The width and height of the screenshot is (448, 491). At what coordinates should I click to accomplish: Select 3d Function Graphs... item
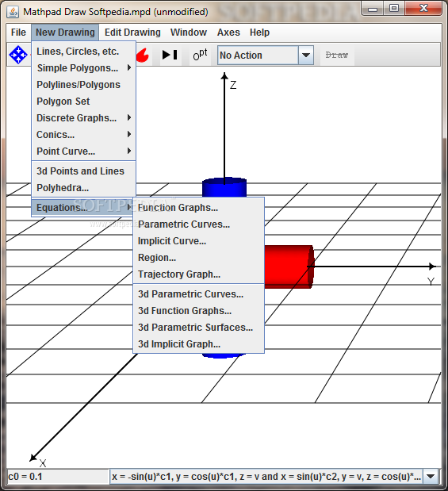pos(199,310)
